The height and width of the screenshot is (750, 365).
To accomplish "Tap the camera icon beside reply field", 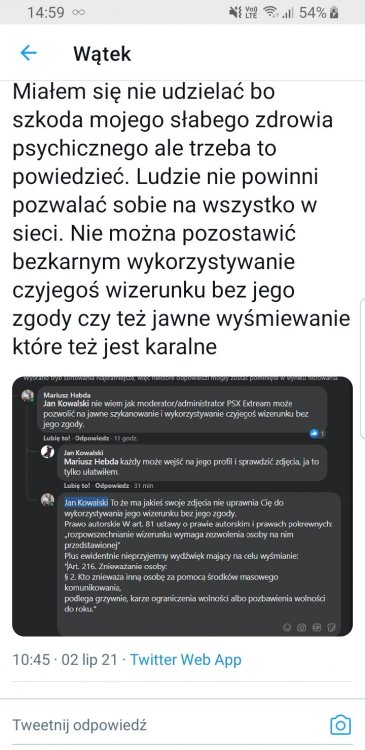I will click(340, 724).
